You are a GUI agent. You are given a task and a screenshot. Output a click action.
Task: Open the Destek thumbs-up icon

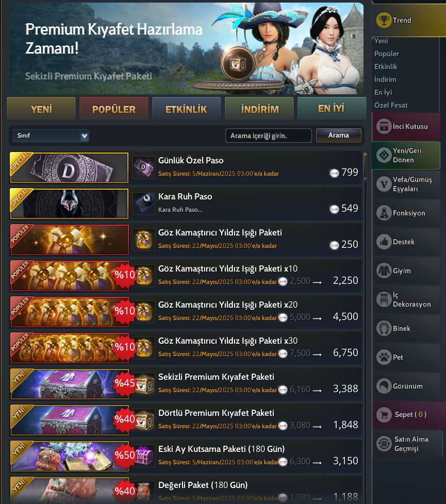click(x=384, y=242)
